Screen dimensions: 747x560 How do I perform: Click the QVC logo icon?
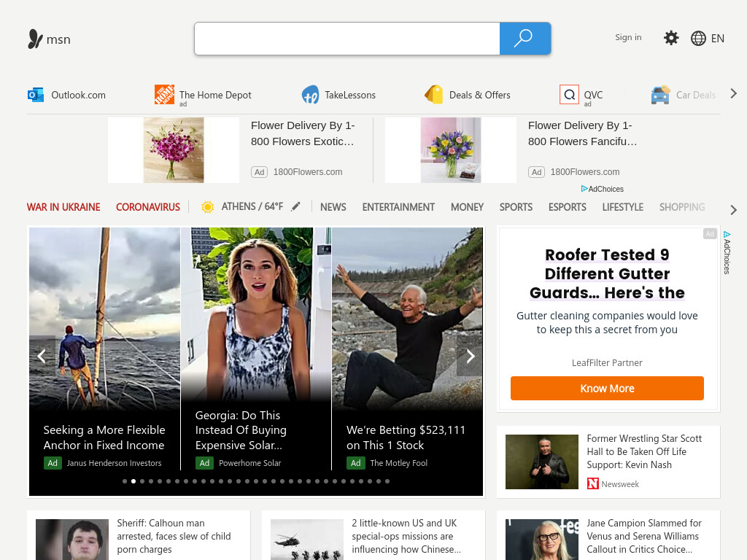point(569,94)
